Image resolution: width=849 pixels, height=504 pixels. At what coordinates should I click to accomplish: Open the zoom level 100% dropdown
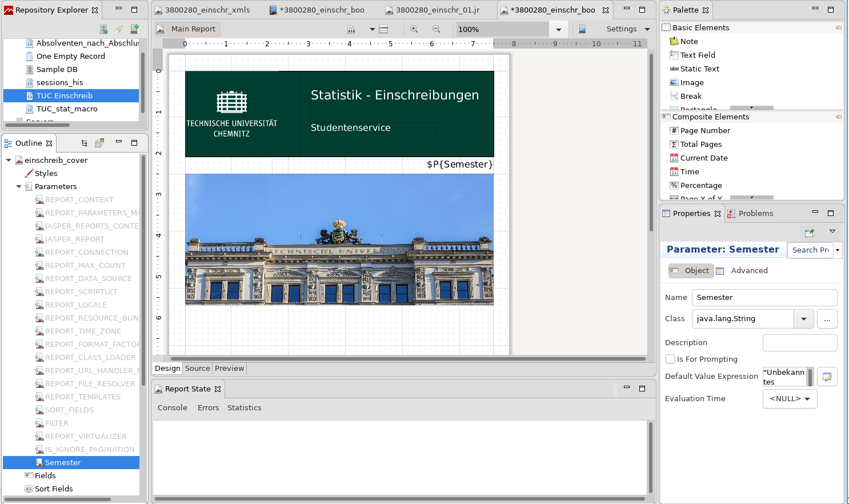tap(558, 30)
